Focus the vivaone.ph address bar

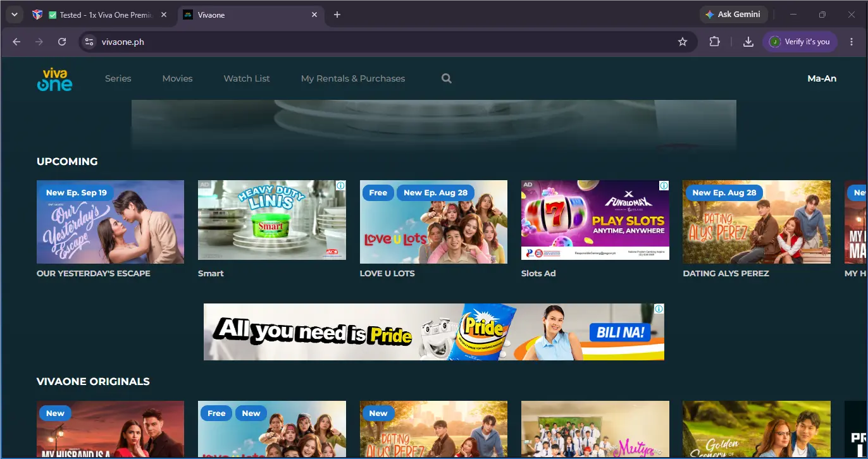(387, 42)
